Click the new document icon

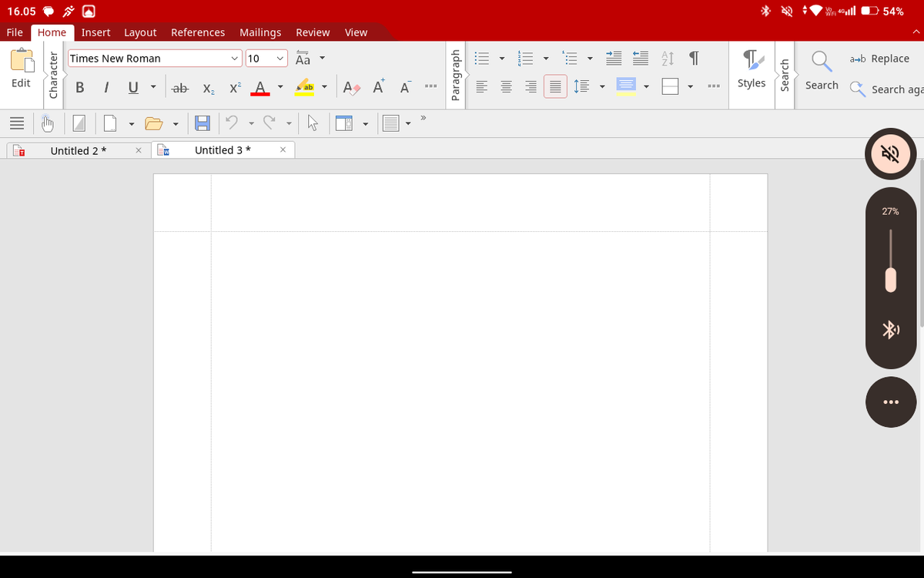coord(109,123)
